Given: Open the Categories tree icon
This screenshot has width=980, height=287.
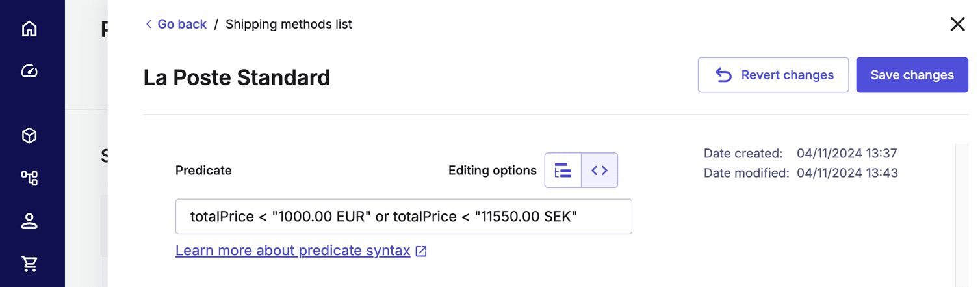Looking at the screenshot, I should 29,178.
